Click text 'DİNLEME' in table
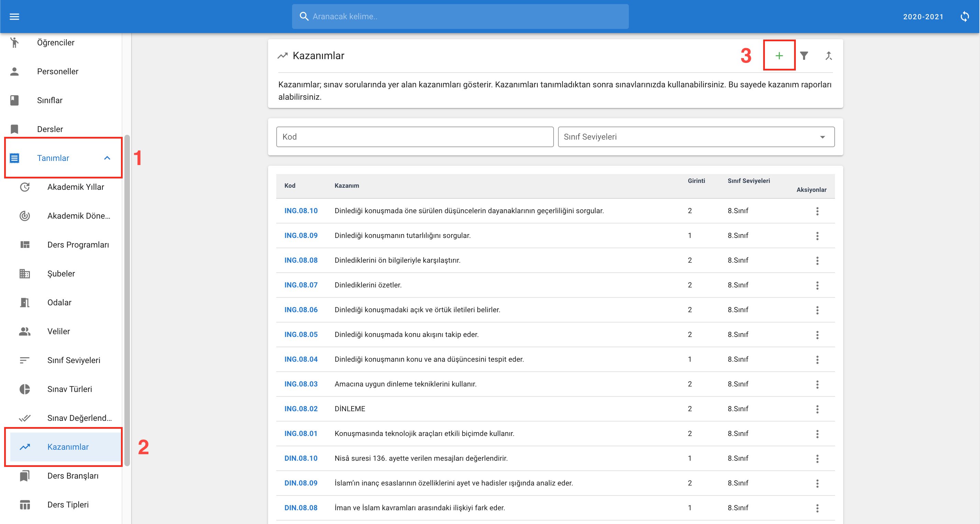Screen dimensions: 980x524 tap(349, 409)
